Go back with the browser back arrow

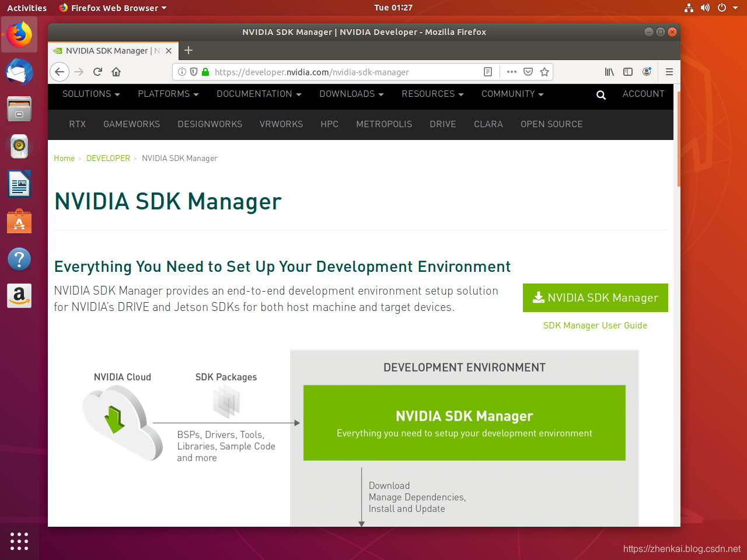point(60,72)
